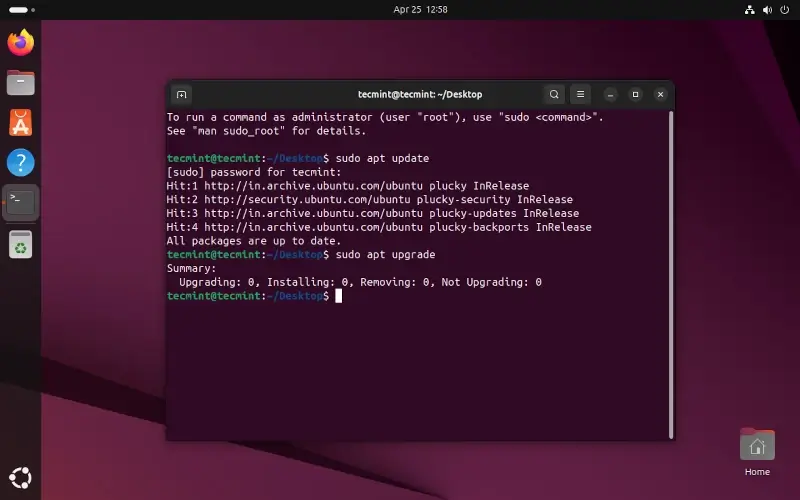Click 'To run a command as administrator' line
The image size is (800, 500).
pyautogui.click(x=385, y=117)
